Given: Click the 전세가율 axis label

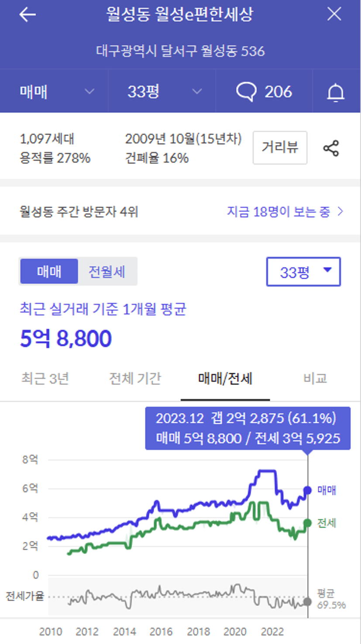Looking at the screenshot, I should (24, 596).
